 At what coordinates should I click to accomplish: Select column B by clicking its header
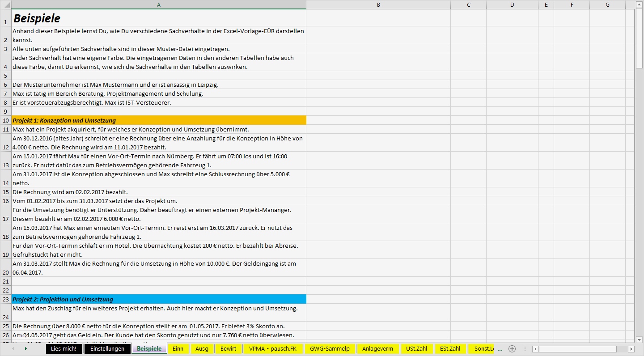click(378, 4)
